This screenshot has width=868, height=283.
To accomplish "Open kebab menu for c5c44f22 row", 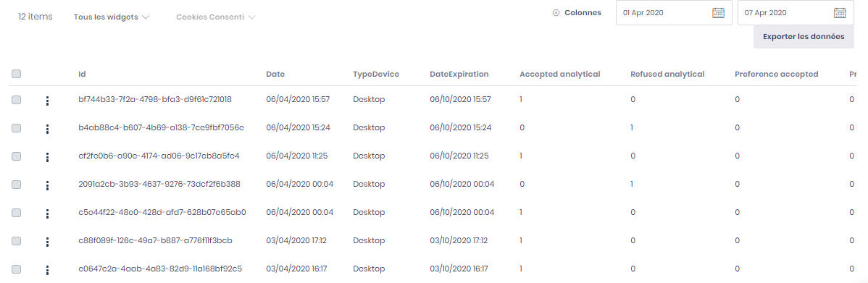I will [48, 213].
